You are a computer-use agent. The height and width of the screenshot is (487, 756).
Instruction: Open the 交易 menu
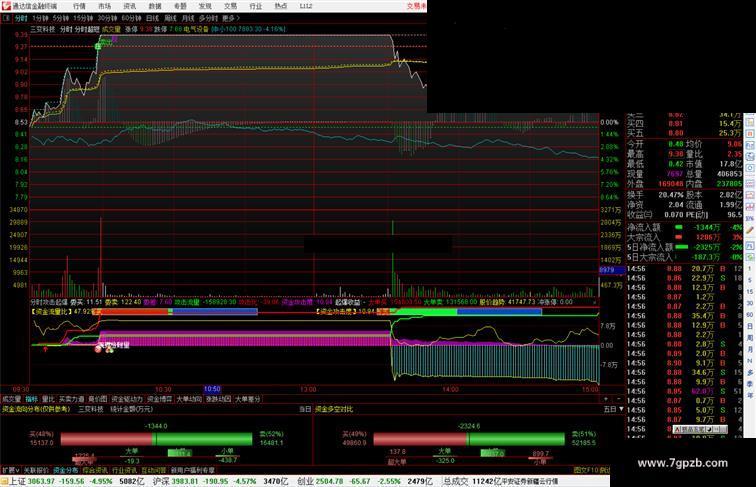tap(230, 6)
